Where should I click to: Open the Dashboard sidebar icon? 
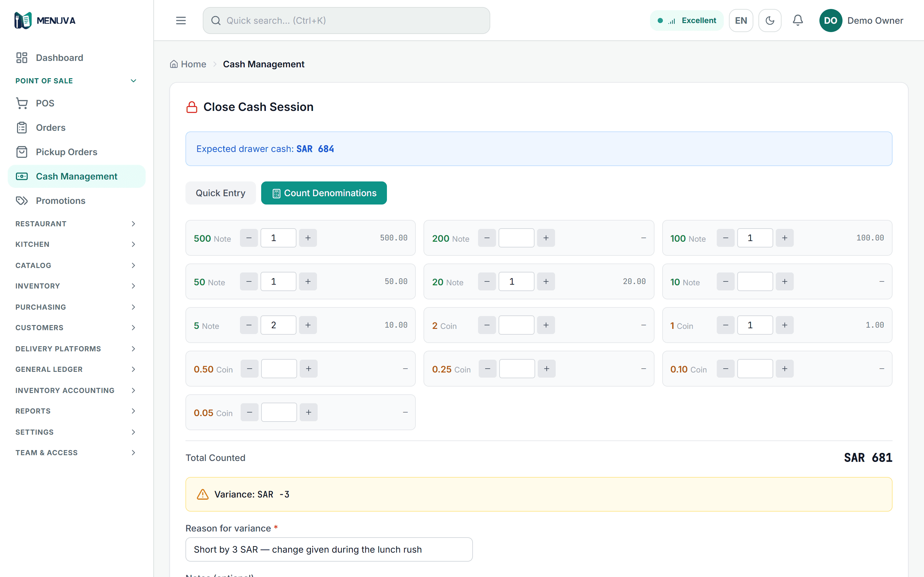pyautogui.click(x=22, y=58)
